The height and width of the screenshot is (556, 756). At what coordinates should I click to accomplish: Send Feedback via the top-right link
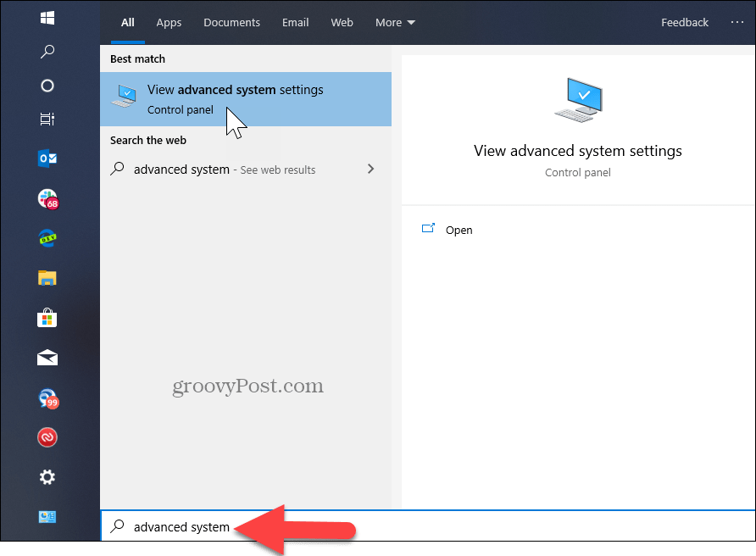(685, 23)
